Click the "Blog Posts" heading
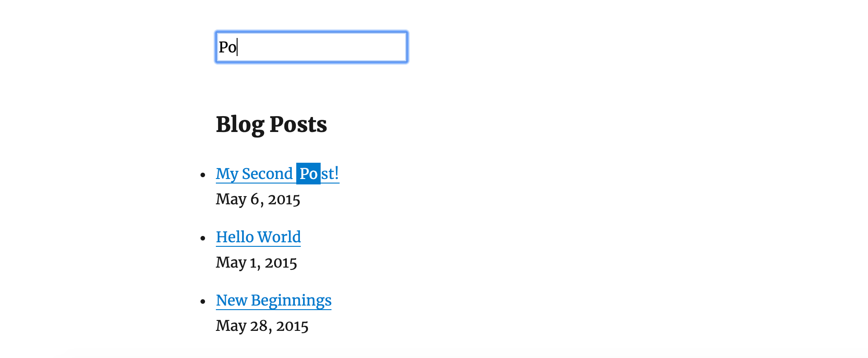Image resolution: width=868 pixels, height=358 pixels. [271, 124]
